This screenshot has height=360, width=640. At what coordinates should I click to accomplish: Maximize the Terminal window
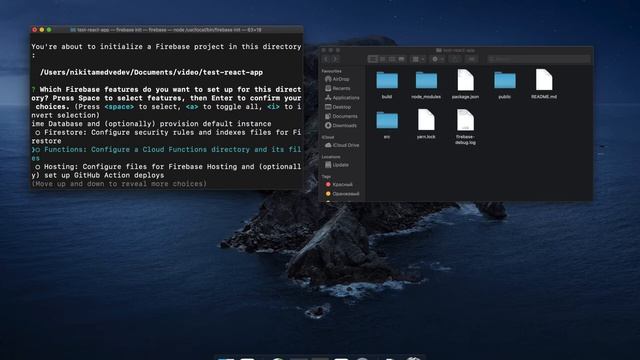click(x=49, y=30)
